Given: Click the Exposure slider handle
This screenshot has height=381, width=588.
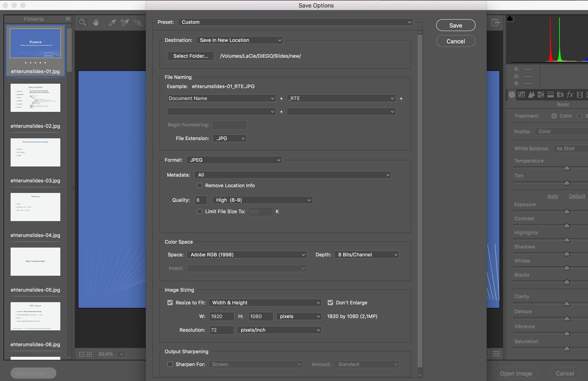Looking at the screenshot, I should click(x=567, y=211).
